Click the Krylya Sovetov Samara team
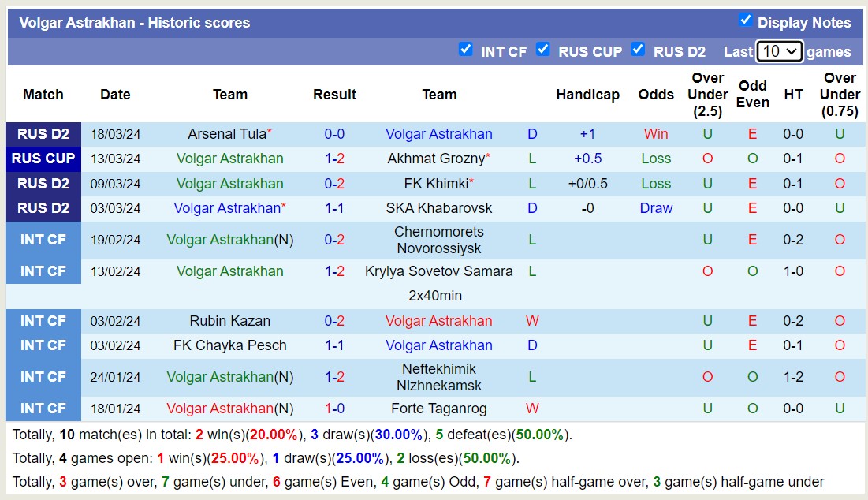 coord(439,271)
